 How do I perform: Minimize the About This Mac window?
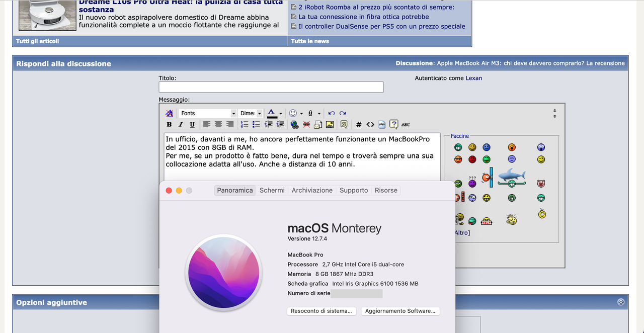click(179, 190)
